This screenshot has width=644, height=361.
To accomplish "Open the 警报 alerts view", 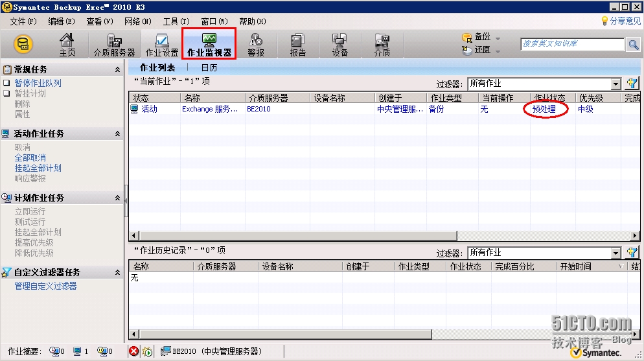I will tap(255, 44).
